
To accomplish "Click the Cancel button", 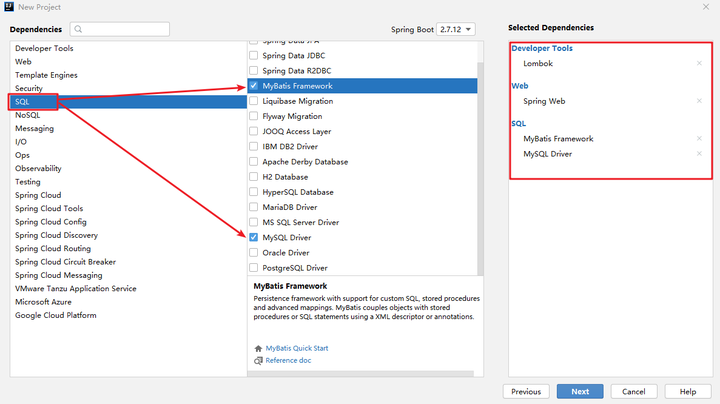I will [634, 392].
